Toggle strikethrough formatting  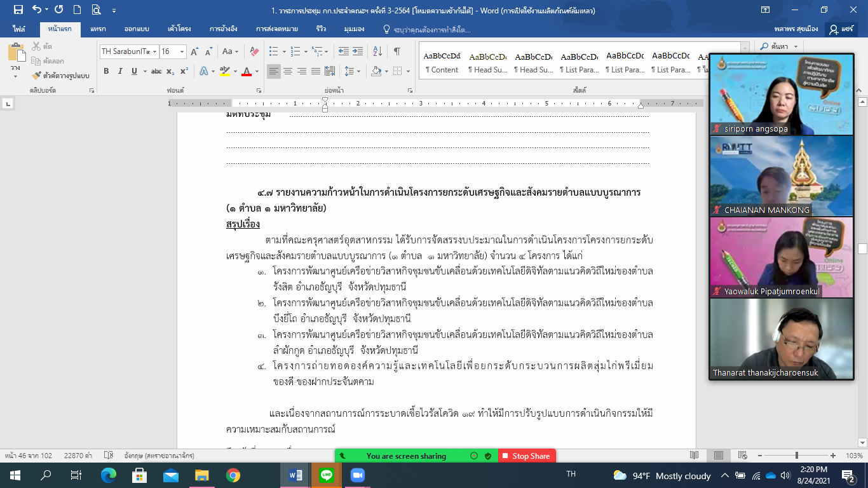pos(157,71)
